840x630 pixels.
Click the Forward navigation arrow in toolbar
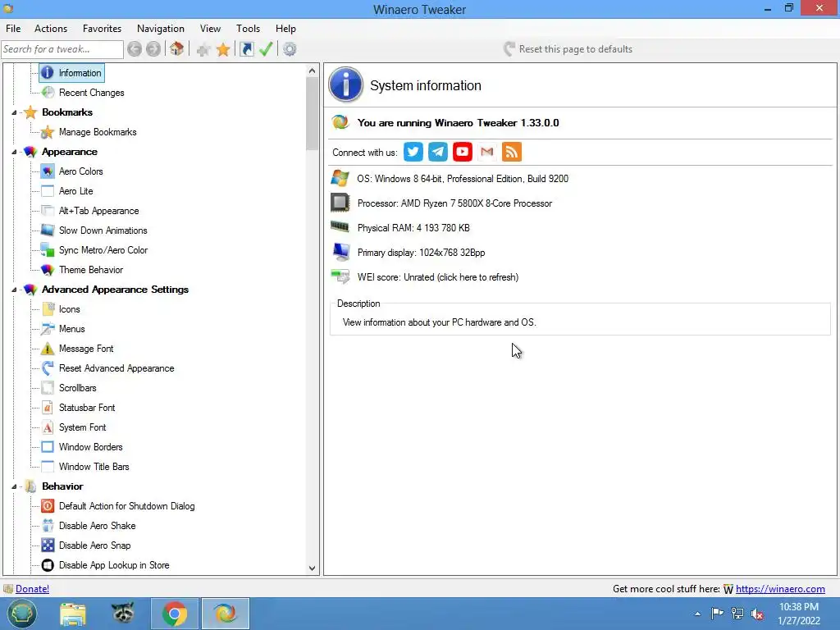[x=153, y=49]
